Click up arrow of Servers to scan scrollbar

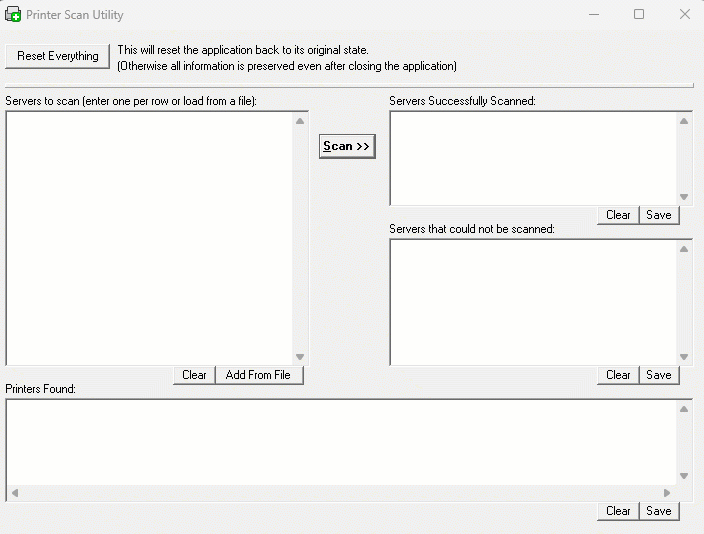point(300,121)
